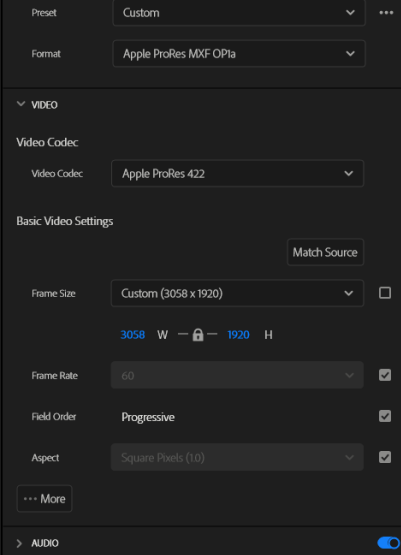Image resolution: width=401 pixels, height=555 pixels.
Task: Click the Field Order label
Action: tap(54, 417)
